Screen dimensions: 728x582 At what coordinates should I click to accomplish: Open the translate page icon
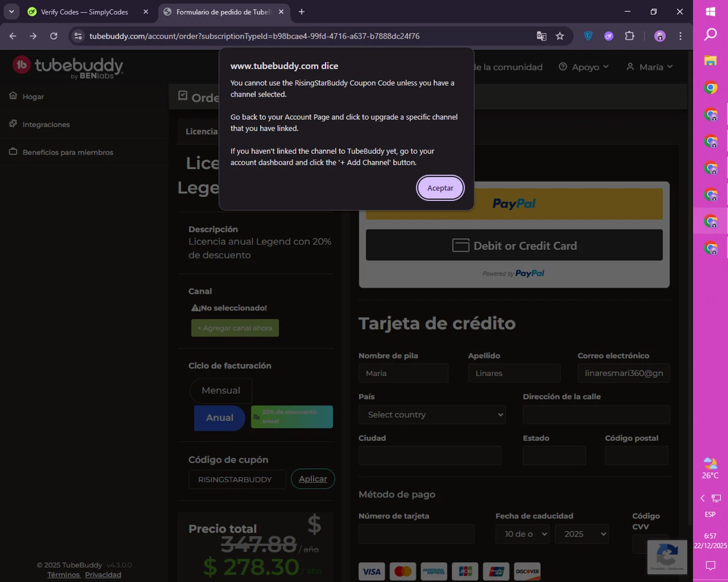541,36
